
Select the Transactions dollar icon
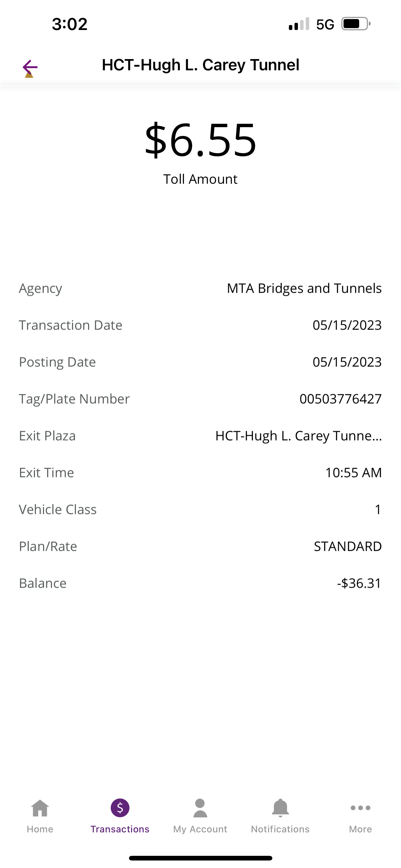120,808
